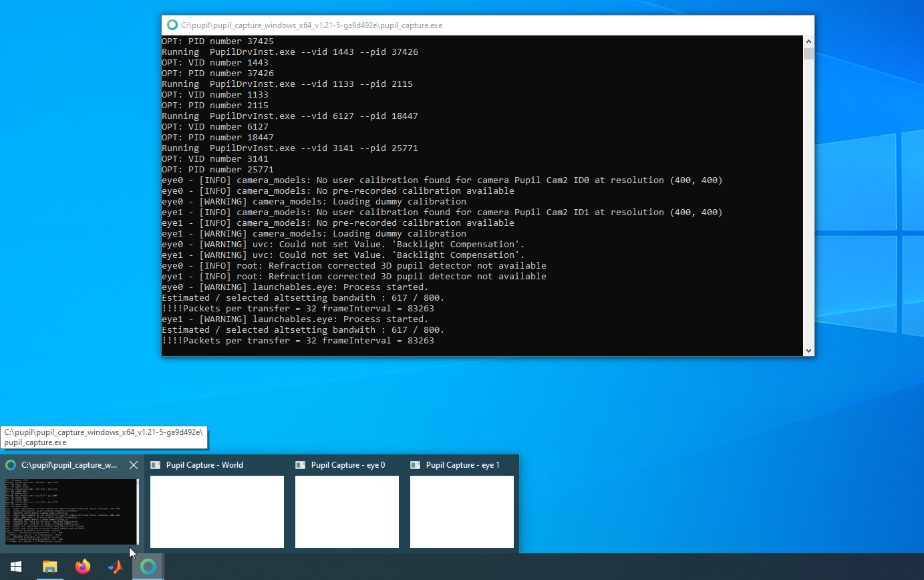The height and width of the screenshot is (580, 924).
Task: Click the line 'OPT: PID number 37426'
Action: (x=218, y=73)
